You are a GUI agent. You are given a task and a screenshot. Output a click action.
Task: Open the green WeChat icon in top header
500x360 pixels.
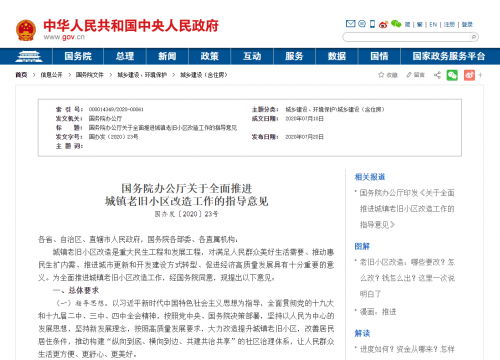tap(396, 24)
